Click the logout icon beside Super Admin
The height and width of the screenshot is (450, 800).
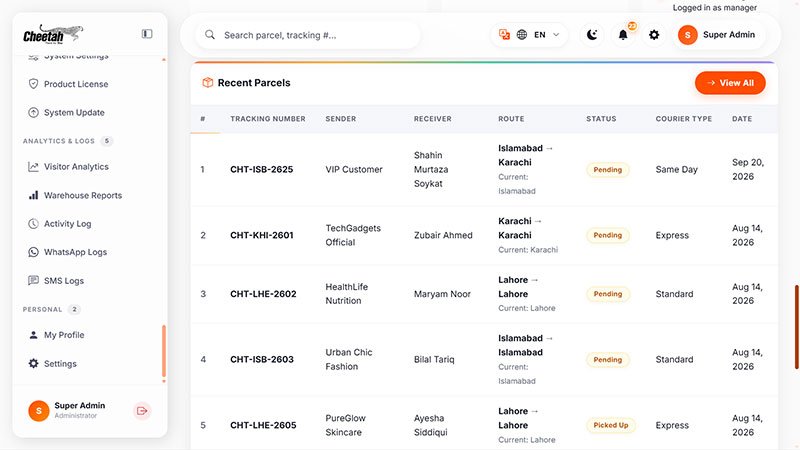pos(142,411)
